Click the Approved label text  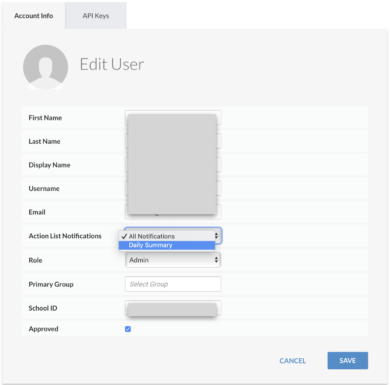tap(43, 329)
